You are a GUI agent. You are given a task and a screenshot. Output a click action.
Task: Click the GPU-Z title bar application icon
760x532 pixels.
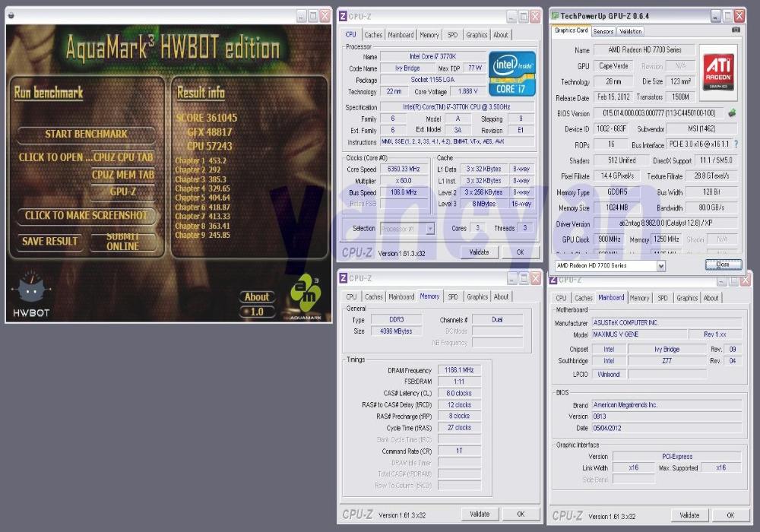pos(555,16)
